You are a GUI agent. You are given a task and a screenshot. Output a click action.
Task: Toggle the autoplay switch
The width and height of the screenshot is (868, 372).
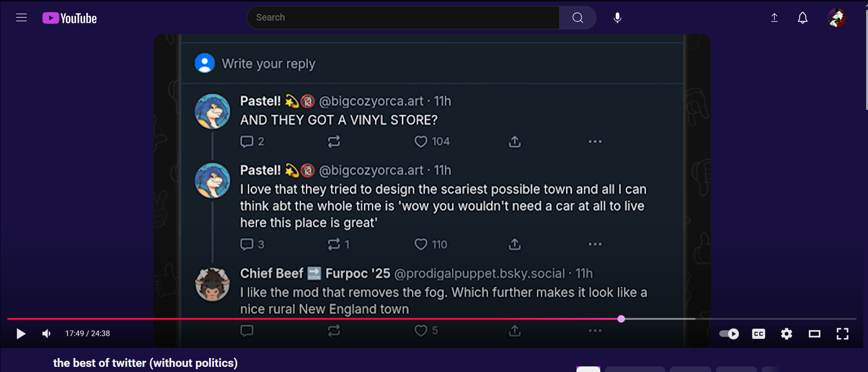[729, 334]
